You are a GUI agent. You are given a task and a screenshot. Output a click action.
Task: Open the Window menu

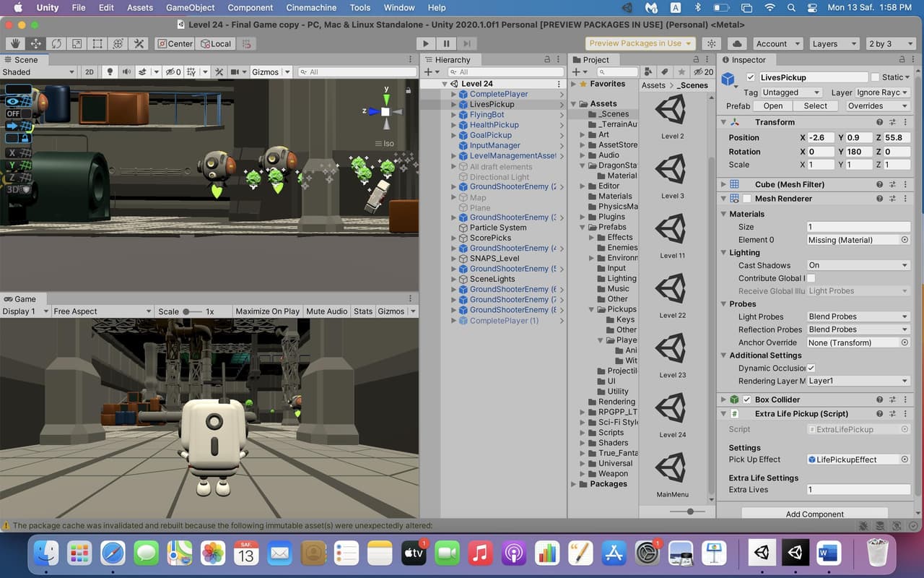(399, 8)
